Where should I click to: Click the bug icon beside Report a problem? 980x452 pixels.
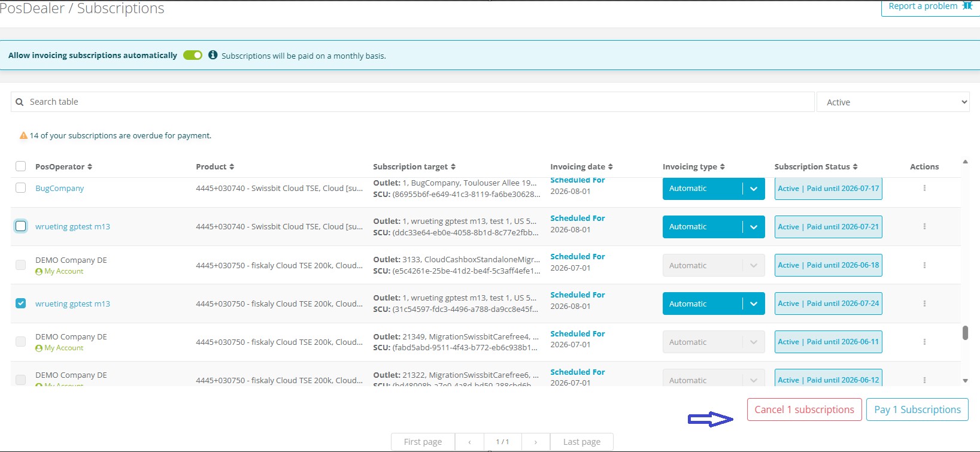(x=967, y=6)
